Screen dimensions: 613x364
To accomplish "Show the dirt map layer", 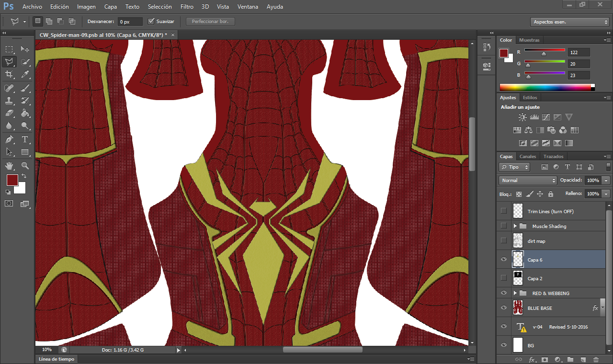I will (503, 240).
